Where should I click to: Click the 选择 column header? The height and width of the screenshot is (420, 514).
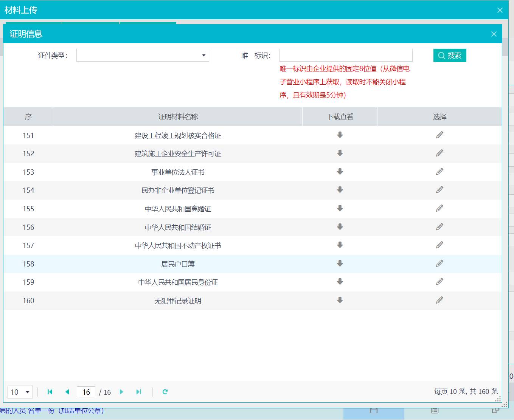[x=439, y=117]
